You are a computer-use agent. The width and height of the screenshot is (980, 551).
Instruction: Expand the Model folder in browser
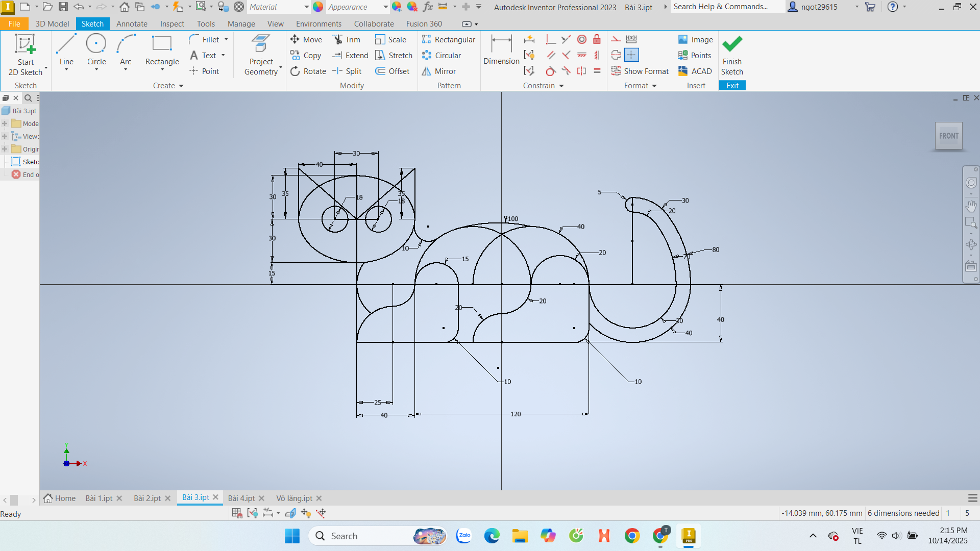(x=5, y=123)
